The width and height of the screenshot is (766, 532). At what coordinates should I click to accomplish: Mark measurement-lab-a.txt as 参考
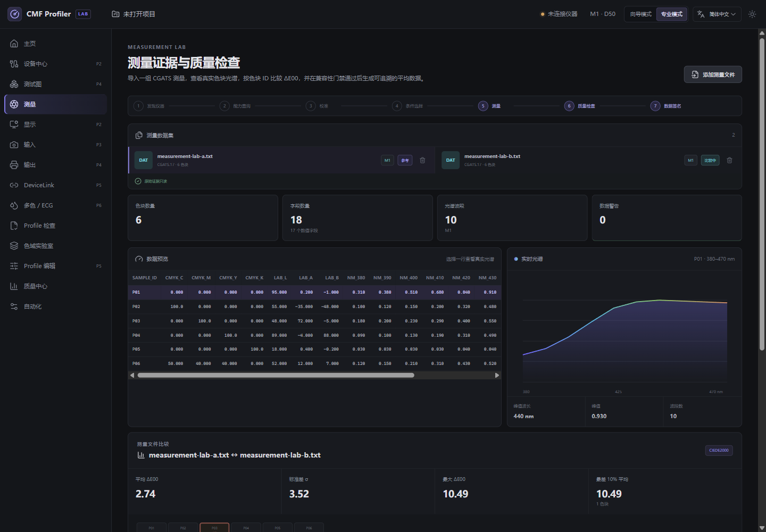click(x=405, y=160)
